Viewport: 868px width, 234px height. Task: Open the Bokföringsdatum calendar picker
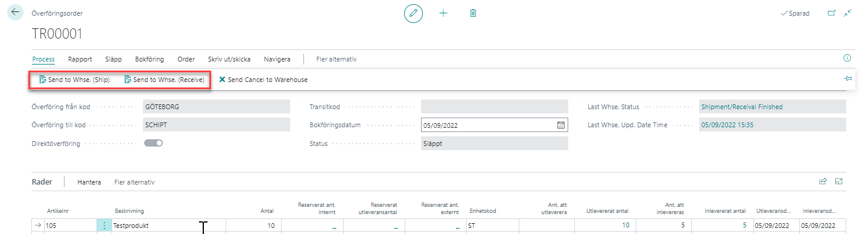560,125
